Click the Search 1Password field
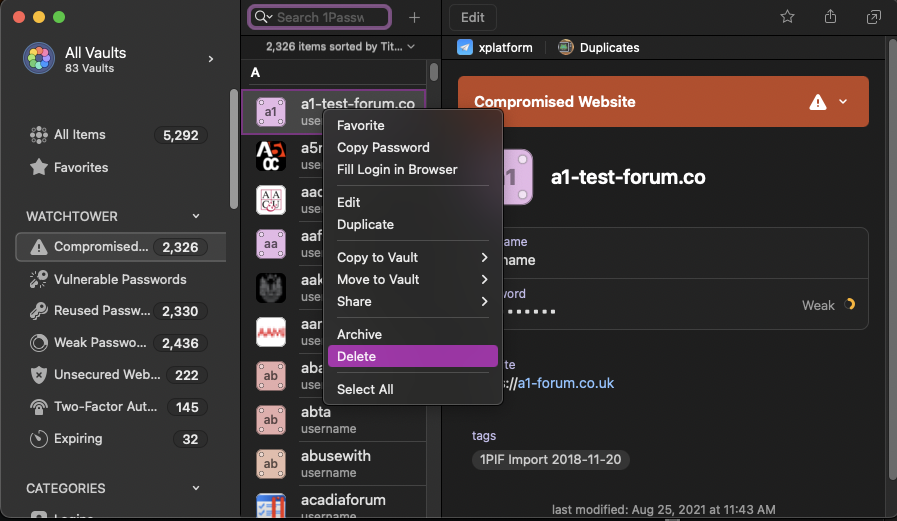 (x=328, y=17)
